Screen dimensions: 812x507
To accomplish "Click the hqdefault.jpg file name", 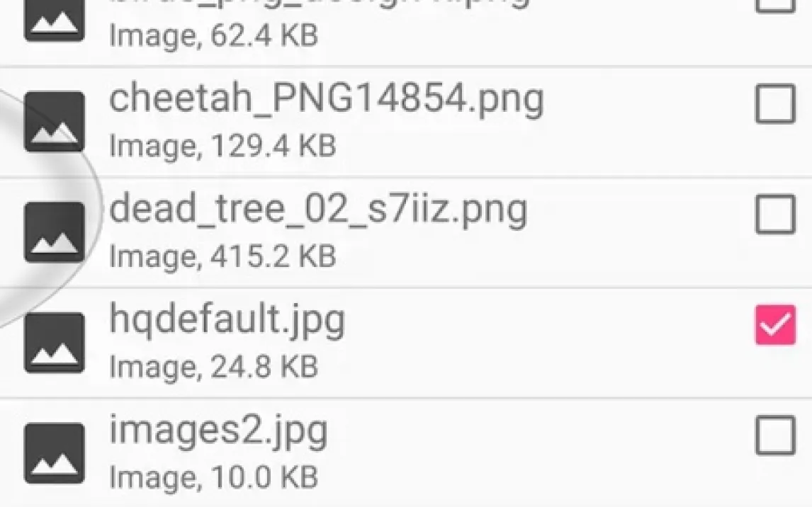I will click(227, 321).
